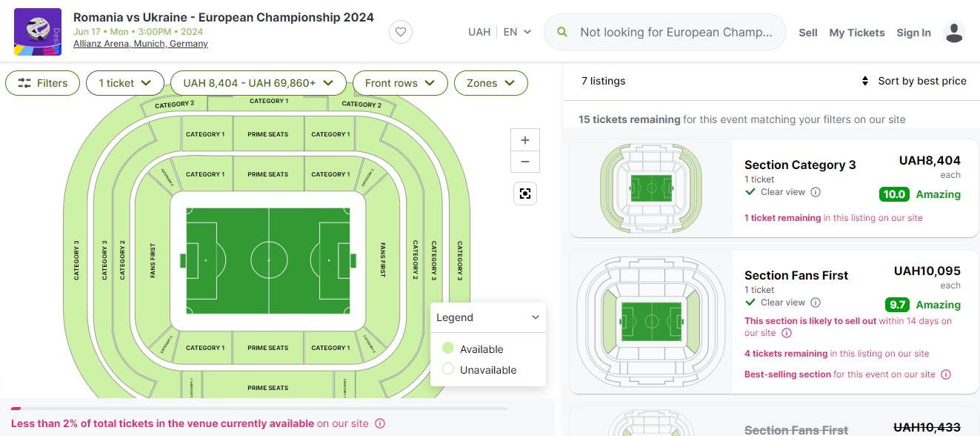Open the Sell page
This screenshot has width=980, height=436.
tap(807, 33)
